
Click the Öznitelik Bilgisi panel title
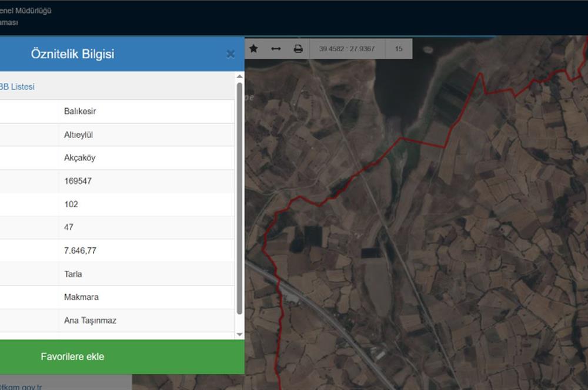[x=72, y=54]
